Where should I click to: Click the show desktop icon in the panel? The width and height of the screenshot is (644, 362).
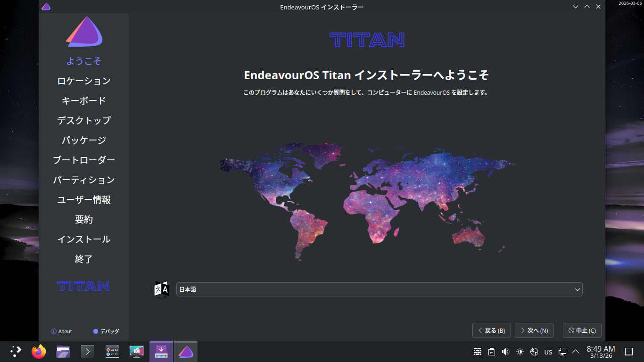628,352
